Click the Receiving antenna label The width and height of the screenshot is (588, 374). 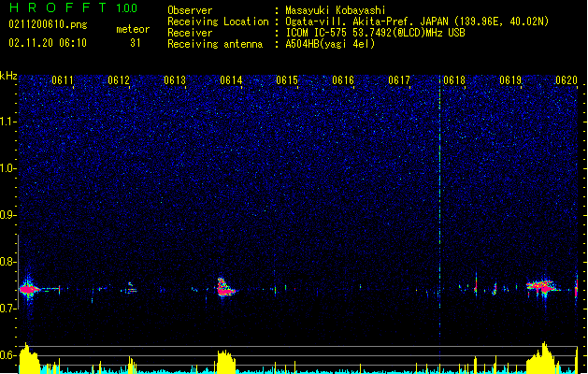[x=215, y=44]
